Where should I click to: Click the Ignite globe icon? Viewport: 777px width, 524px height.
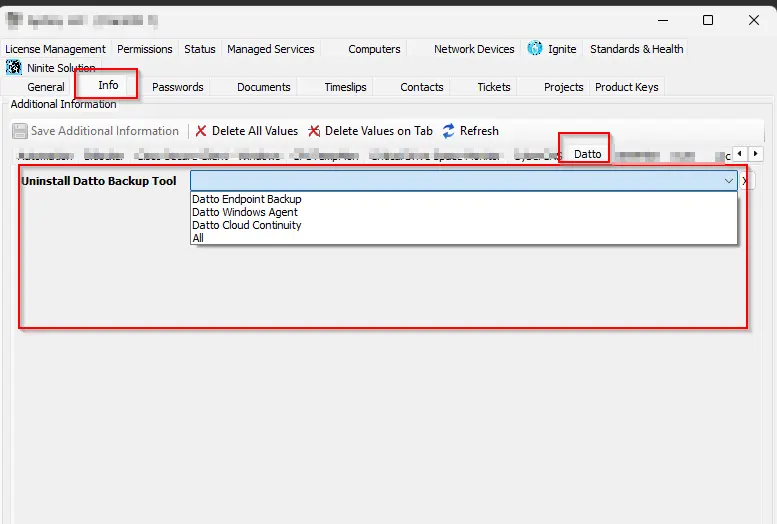535,48
